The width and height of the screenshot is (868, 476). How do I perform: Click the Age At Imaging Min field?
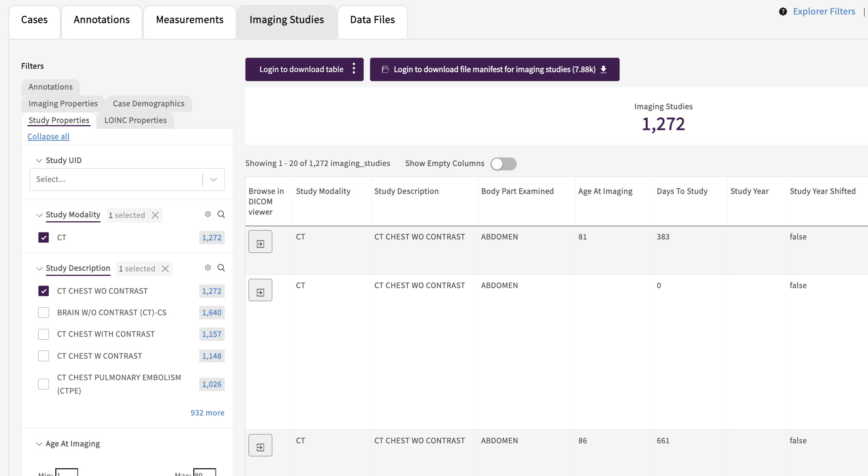67,473
